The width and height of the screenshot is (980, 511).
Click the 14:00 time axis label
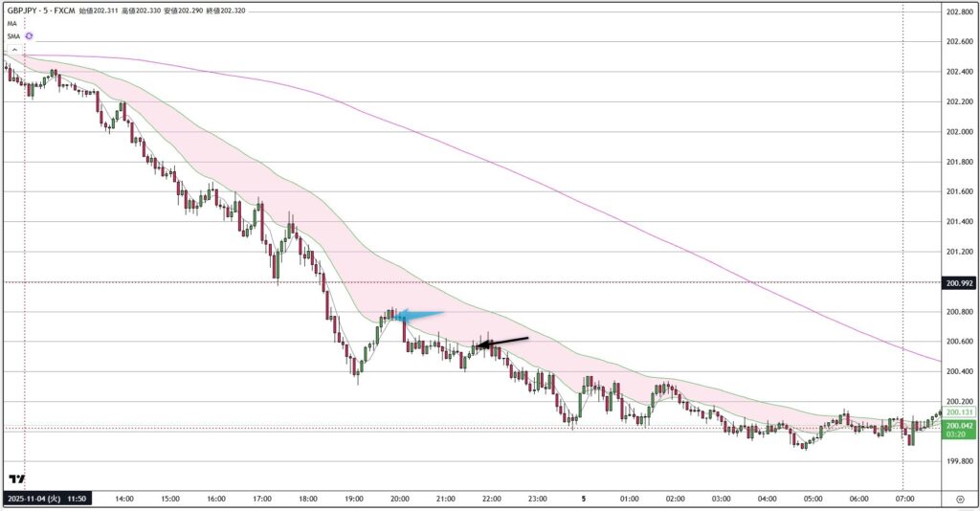tap(124, 499)
